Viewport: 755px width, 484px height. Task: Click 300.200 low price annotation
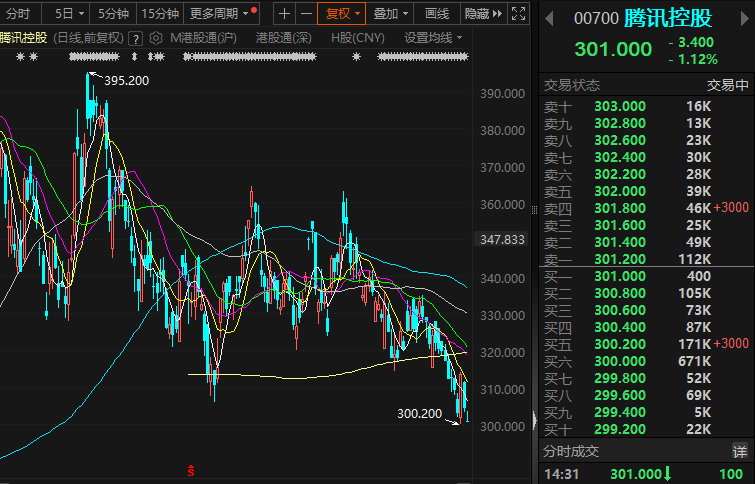(x=419, y=414)
